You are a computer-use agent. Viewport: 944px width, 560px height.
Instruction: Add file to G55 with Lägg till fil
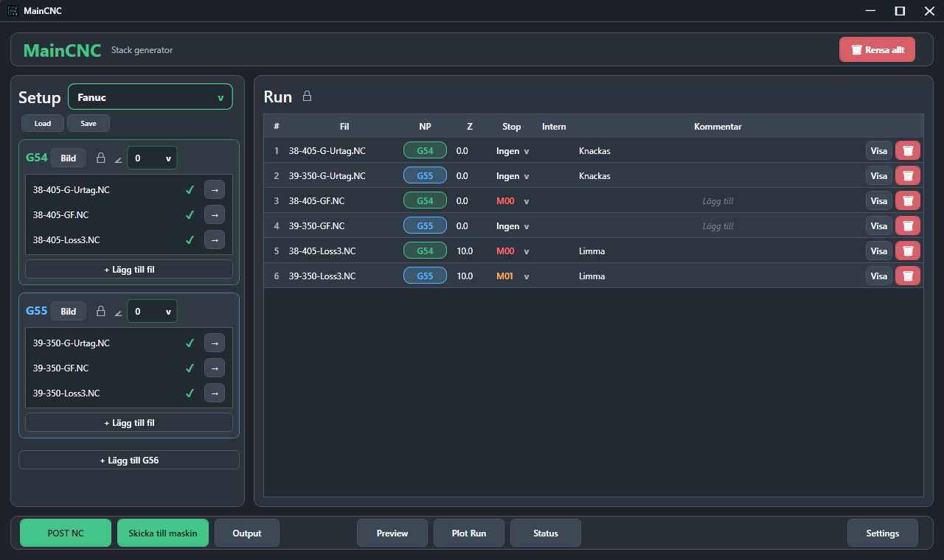pos(129,422)
